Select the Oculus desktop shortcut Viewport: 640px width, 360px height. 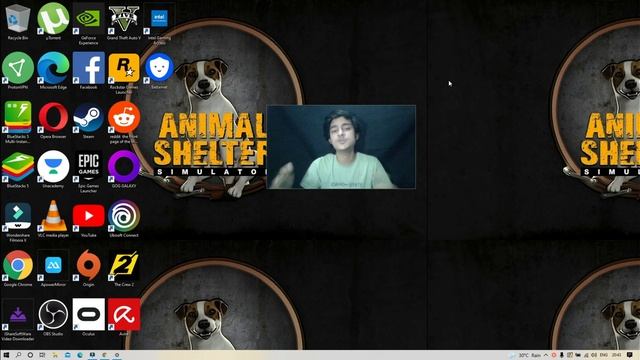point(89,318)
